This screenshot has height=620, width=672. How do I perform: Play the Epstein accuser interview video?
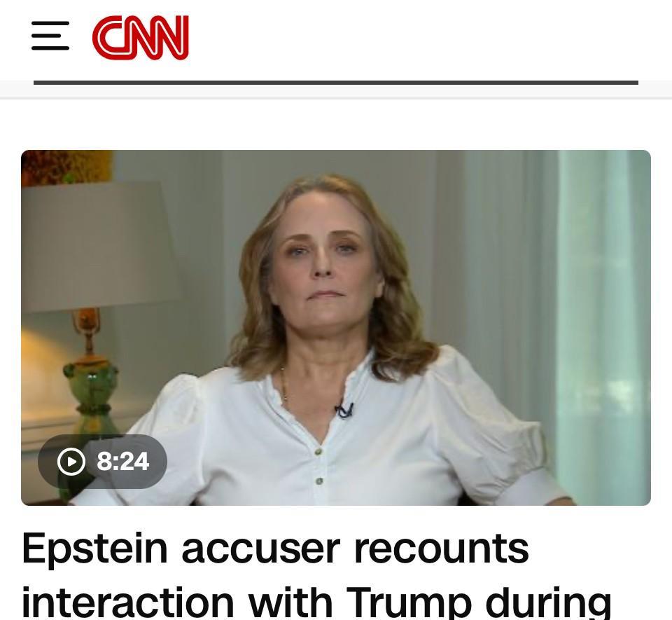point(336,328)
